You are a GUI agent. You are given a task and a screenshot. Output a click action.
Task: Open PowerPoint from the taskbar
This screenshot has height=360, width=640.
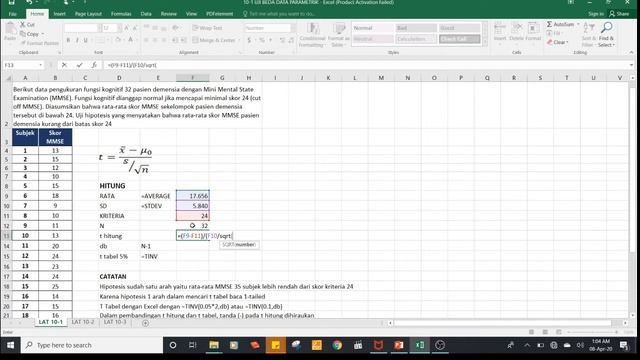399,345
